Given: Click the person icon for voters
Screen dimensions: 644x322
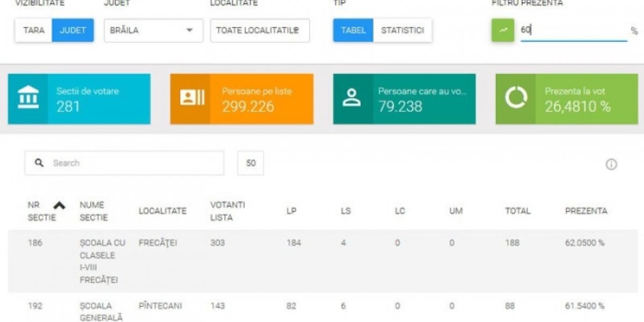Looking at the screenshot, I should tap(352, 98).
